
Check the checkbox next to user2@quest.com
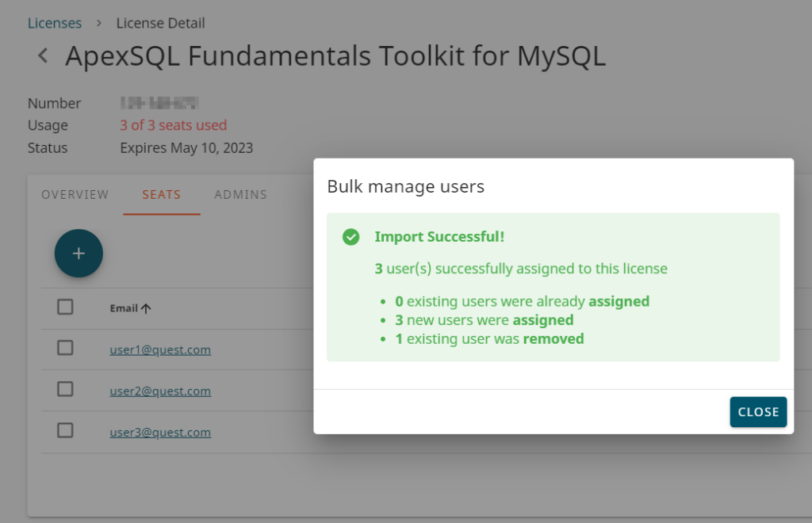point(64,391)
